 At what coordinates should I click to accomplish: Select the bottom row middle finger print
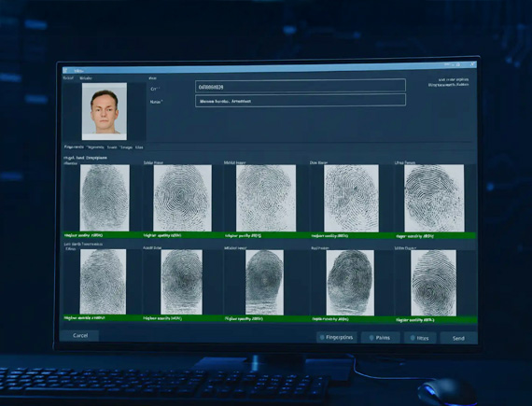click(264, 282)
